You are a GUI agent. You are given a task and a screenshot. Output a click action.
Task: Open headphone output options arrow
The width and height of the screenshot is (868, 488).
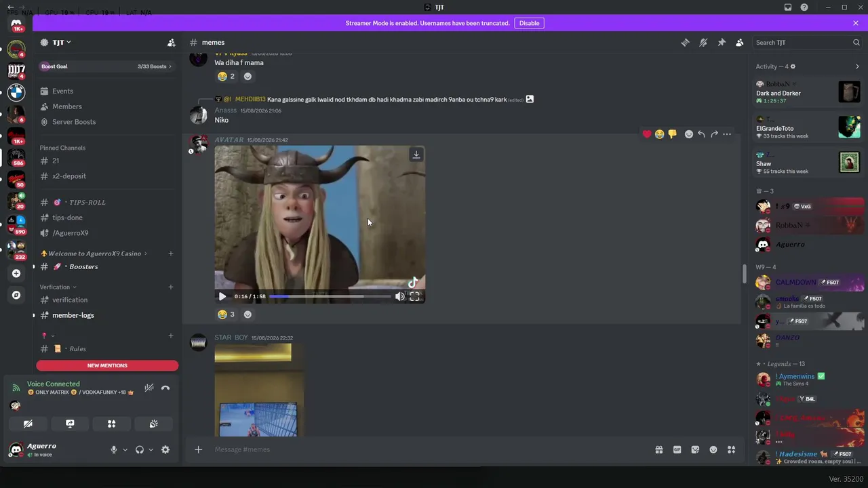pyautogui.click(x=151, y=449)
